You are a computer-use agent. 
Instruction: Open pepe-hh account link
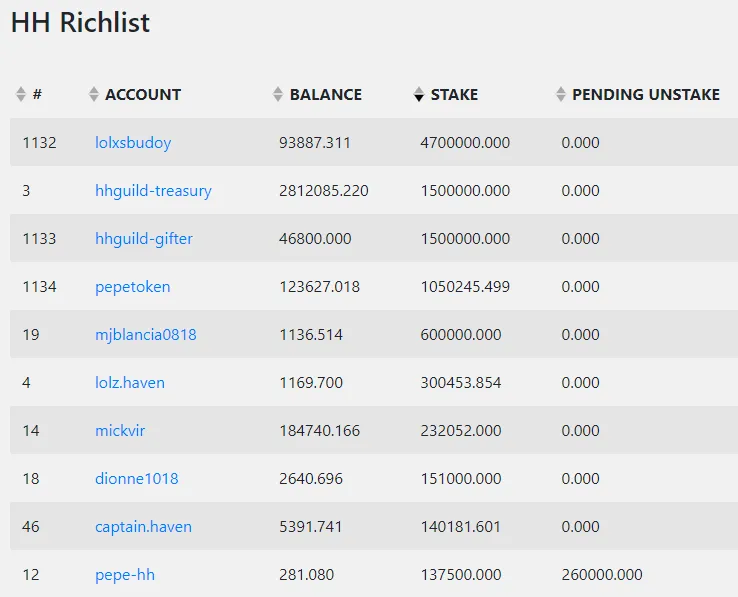[125, 575]
